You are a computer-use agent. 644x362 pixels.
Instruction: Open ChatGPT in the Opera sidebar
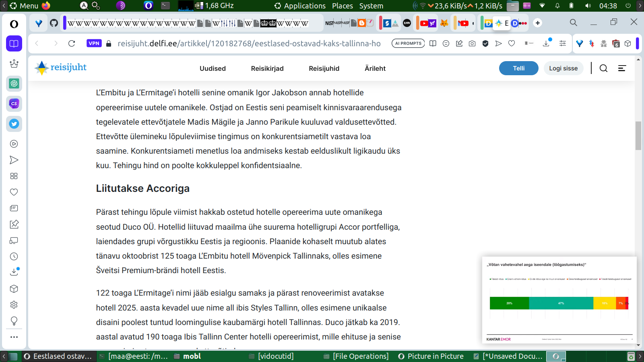pos(14,84)
